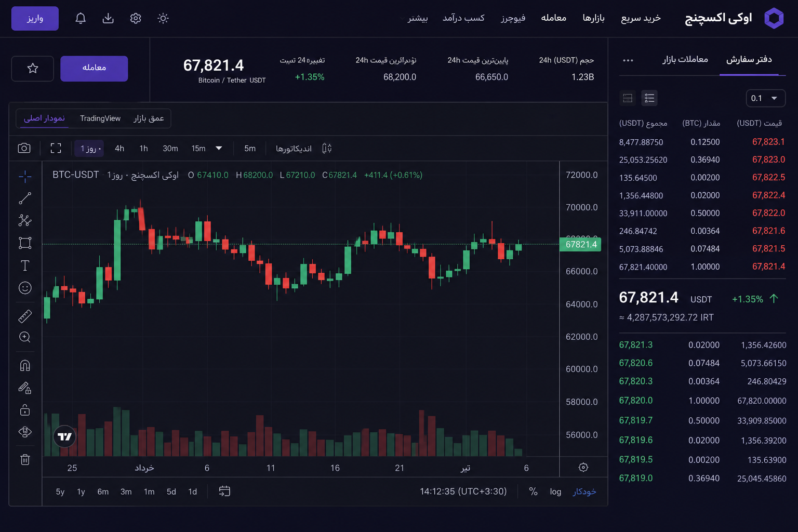Switch to دفتر سفارش tab
This screenshot has width=798, height=532.
[749, 60]
